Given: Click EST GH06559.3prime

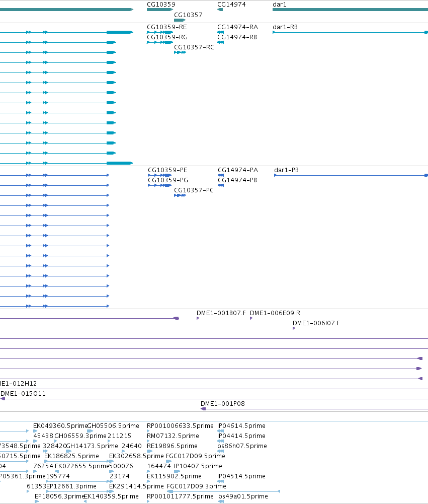Looking at the screenshot, I should click(80, 436).
